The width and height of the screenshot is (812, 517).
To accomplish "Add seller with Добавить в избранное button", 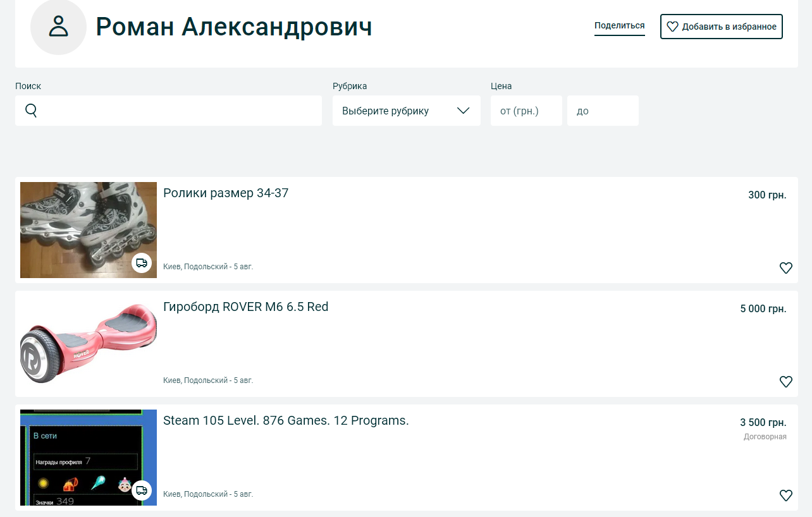I will (x=722, y=27).
